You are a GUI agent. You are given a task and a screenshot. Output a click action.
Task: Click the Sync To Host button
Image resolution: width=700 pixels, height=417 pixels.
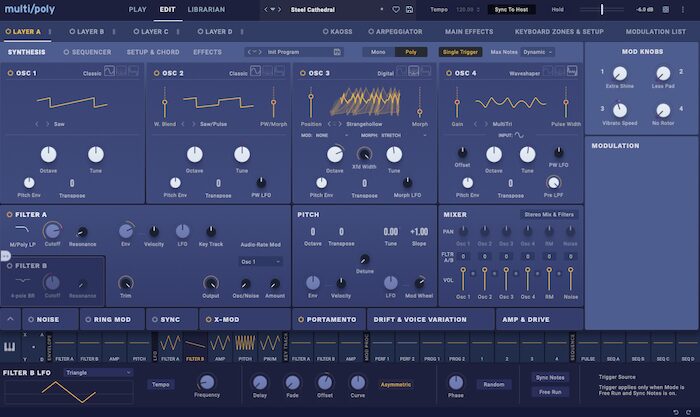(x=512, y=9)
